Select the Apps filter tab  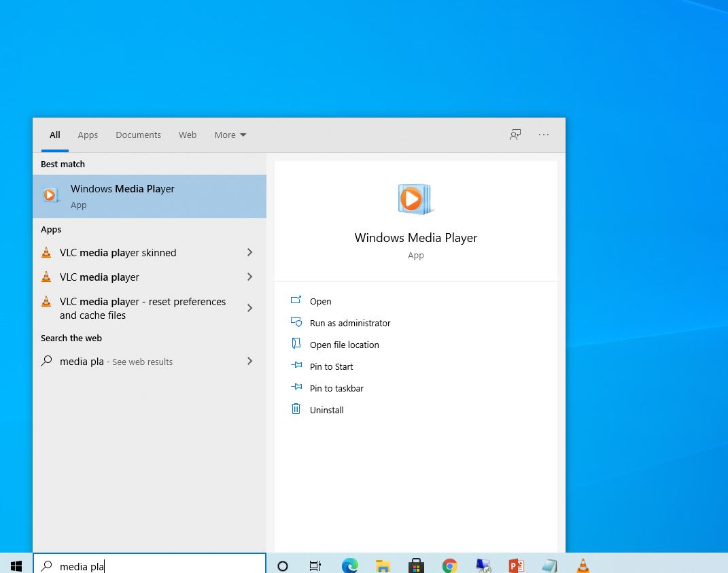(x=88, y=135)
